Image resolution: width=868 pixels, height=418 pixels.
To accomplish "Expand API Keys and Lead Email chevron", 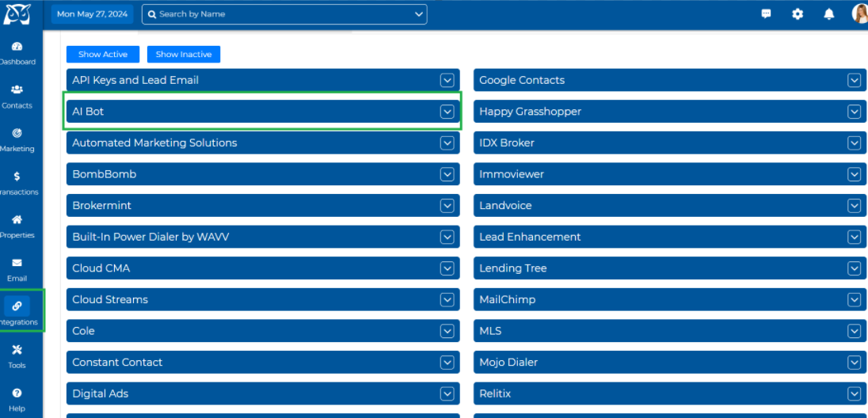I will pos(447,80).
